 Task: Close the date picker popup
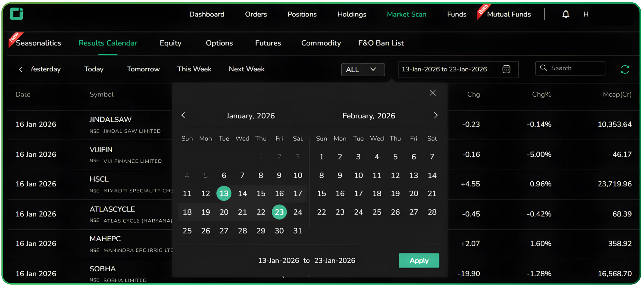(433, 93)
